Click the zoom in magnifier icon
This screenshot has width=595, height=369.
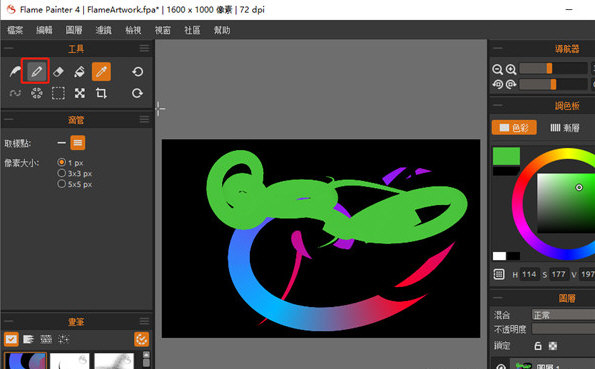(511, 69)
